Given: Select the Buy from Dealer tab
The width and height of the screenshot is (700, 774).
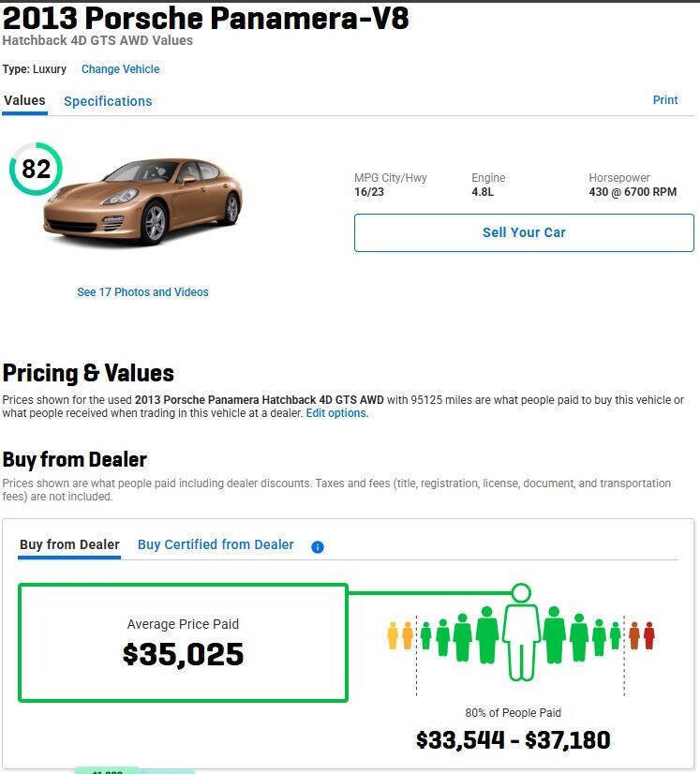Looking at the screenshot, I should (x=69, y=544).
